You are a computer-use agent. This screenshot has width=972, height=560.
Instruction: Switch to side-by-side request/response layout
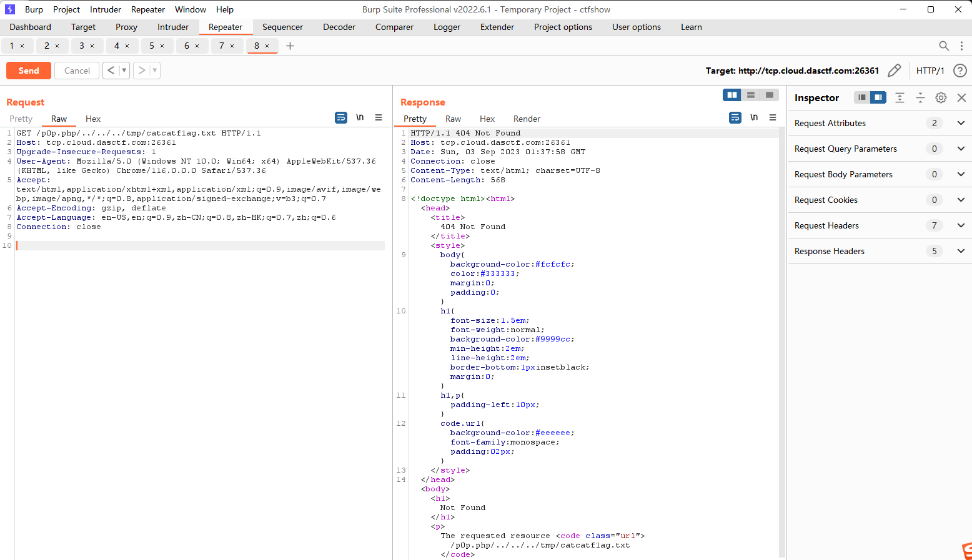732,95
